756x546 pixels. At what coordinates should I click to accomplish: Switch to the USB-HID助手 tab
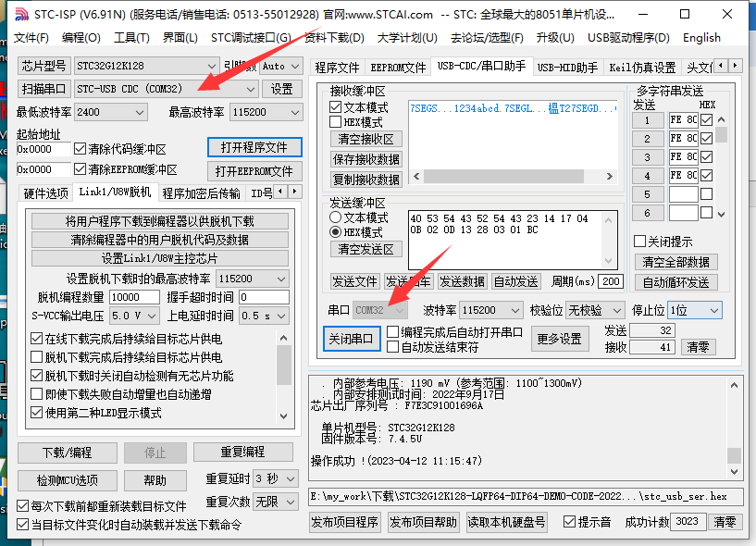(x=567, y=68)
